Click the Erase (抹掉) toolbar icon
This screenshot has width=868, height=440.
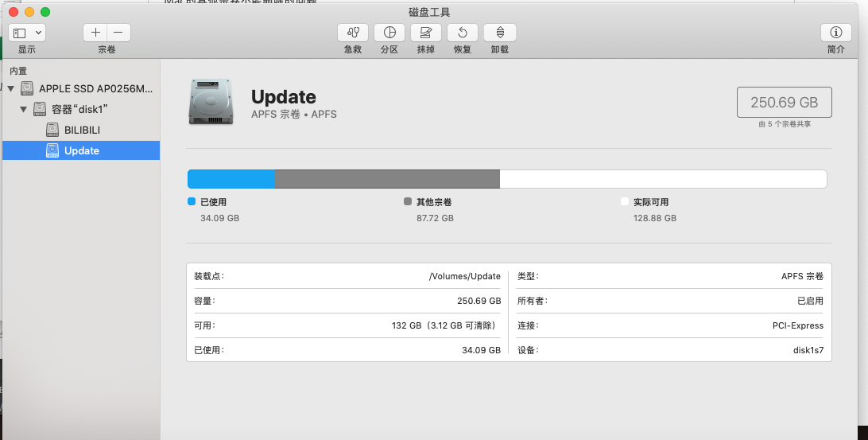pos(425,33)
